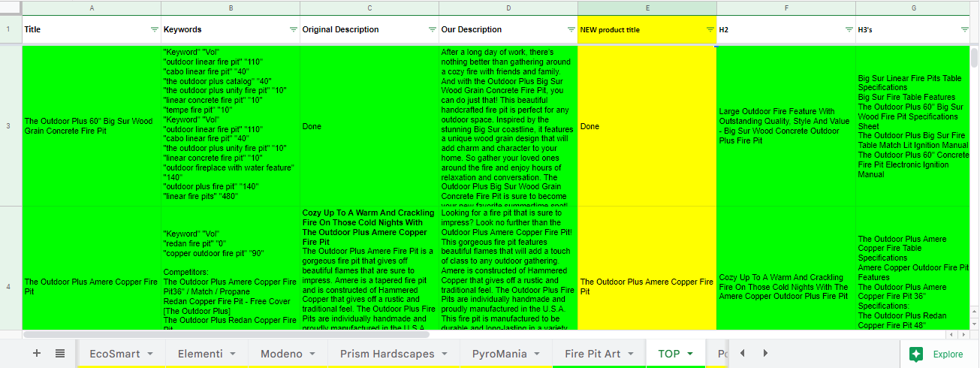This screenshot has width=980, height=368.
Task: Select 'Cozy Up To A Warm' cell in column C
Action: click(x=369, y=268)
